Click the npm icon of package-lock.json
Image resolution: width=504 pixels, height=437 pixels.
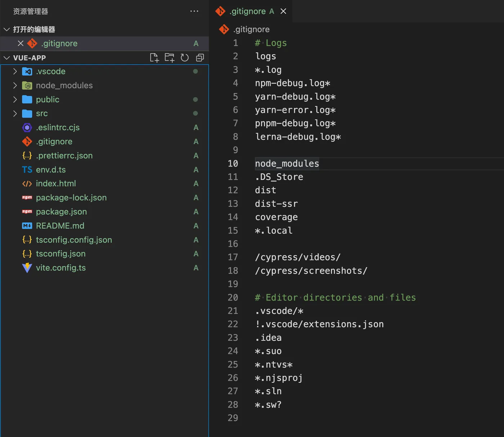(x=27, y=198)
